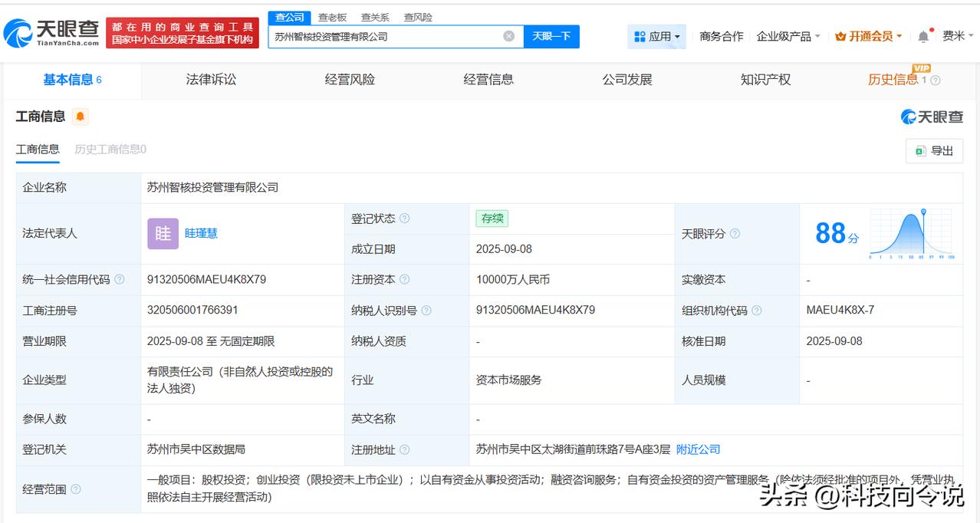Switch to the 查老板 search tab
980x523 pixels.
coord(332,17)
